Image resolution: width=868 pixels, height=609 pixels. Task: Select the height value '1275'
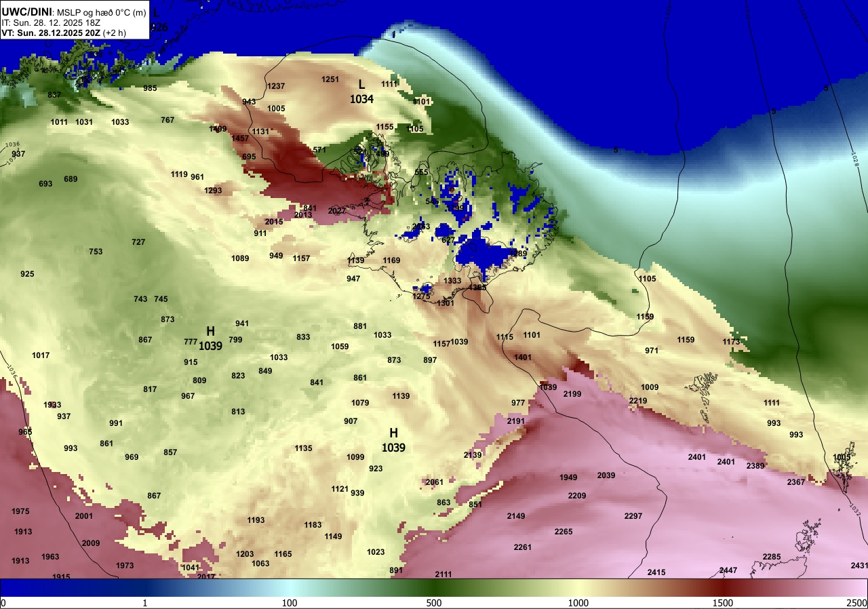click(421, 296)
